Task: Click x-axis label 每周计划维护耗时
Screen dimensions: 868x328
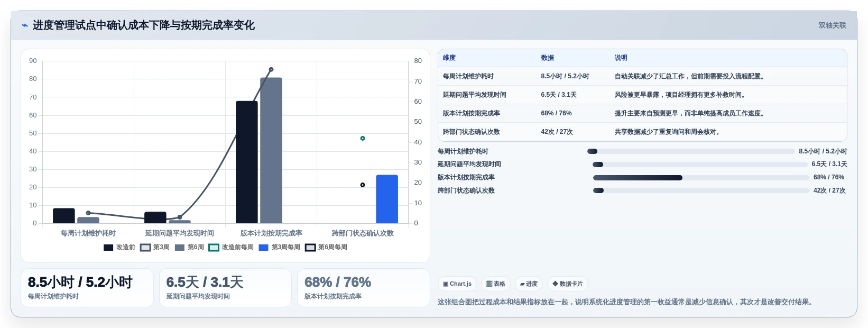Action: pyautogui.click(x=88, y=233)
